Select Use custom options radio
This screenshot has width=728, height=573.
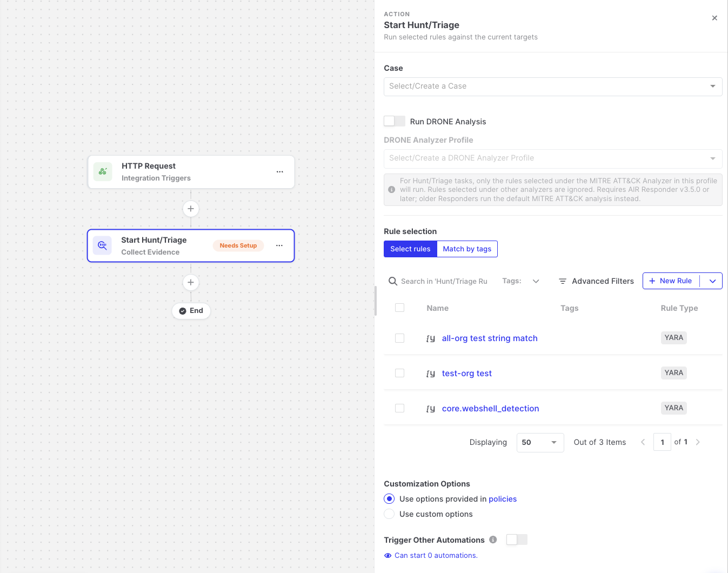pos(389,514)
